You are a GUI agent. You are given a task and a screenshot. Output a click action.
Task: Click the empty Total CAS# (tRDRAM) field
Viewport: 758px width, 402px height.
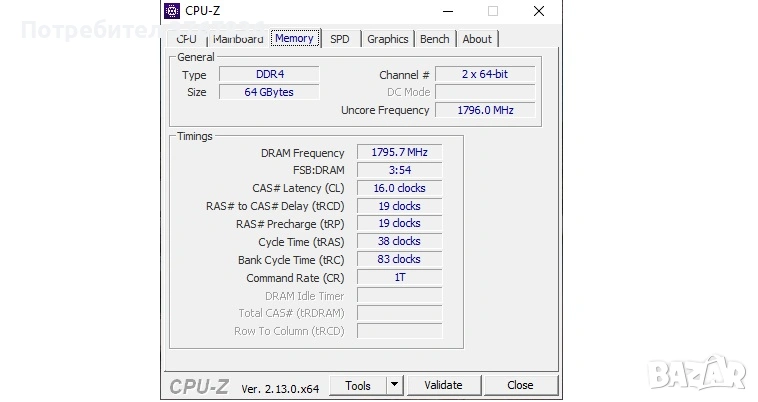click(399, 313)
